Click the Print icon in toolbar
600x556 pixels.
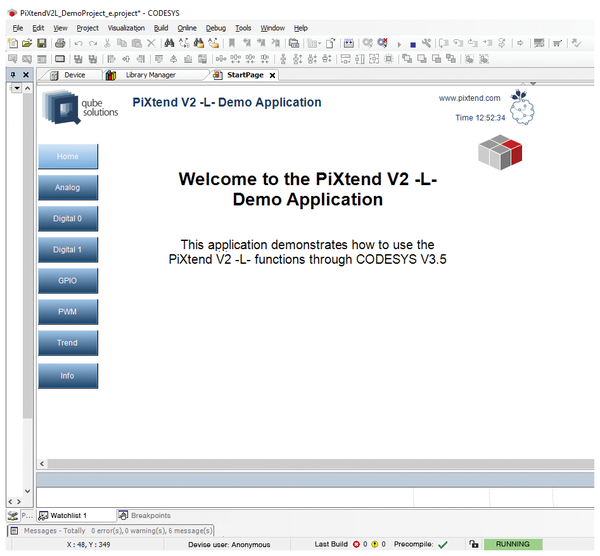click(60, 44)
